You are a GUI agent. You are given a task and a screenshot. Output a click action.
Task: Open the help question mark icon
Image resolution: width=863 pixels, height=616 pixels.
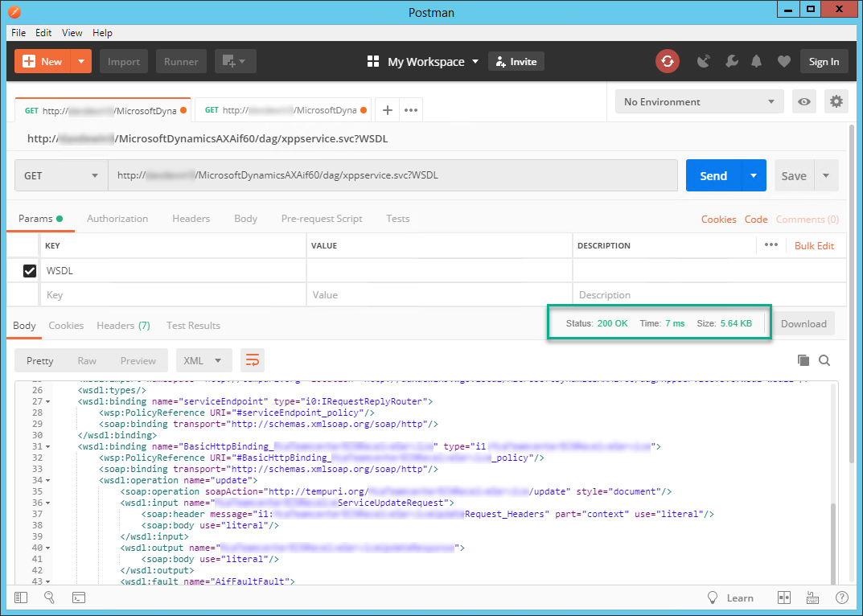tap(841, 598)
